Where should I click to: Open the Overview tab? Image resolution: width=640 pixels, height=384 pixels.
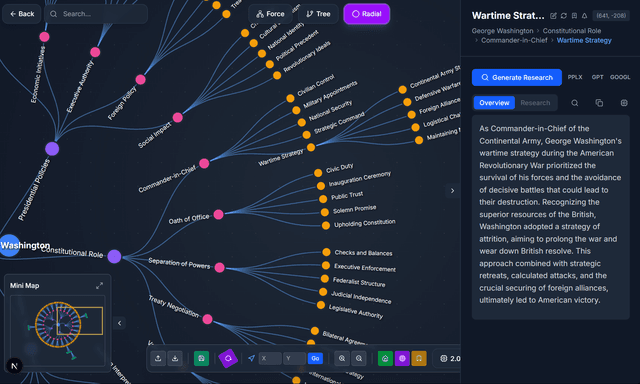[494, 103]
